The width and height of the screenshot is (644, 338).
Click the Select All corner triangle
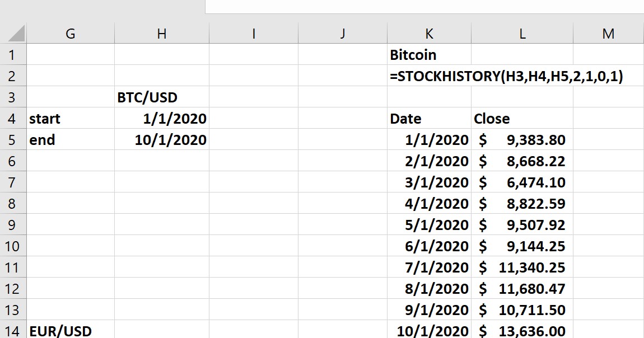click(17, 34)
